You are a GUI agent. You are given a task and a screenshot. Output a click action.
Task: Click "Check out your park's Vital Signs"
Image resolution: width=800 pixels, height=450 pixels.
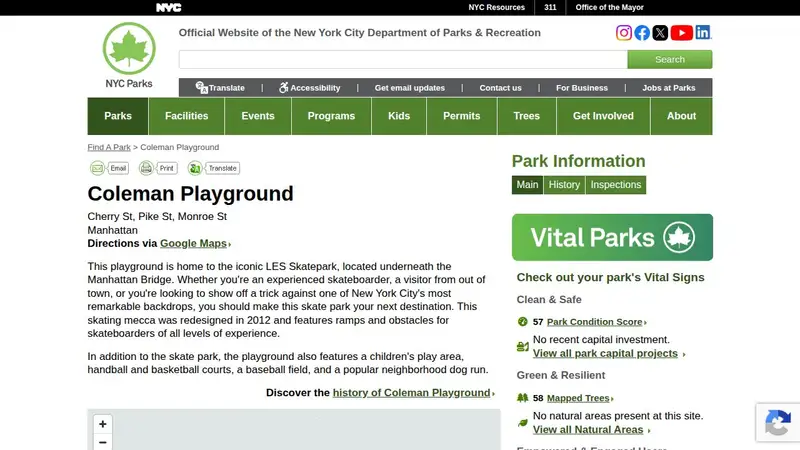pyautogui.click(x=610, y=277)
